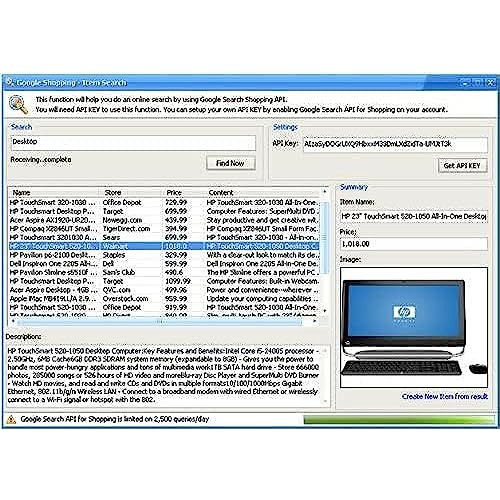Click left arrow of results horizontal scrollbar
This screenshot has height=500, width=500.
(13, 321)
